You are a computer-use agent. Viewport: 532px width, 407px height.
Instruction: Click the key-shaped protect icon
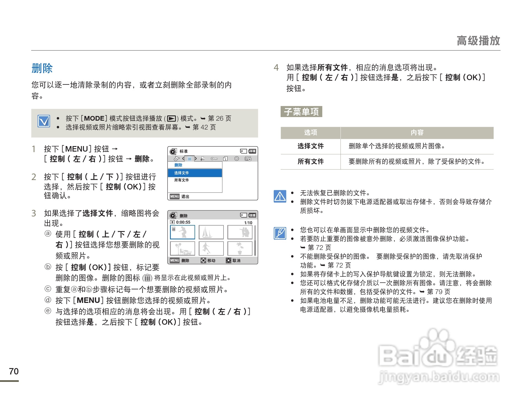click(x=214, y=159)
